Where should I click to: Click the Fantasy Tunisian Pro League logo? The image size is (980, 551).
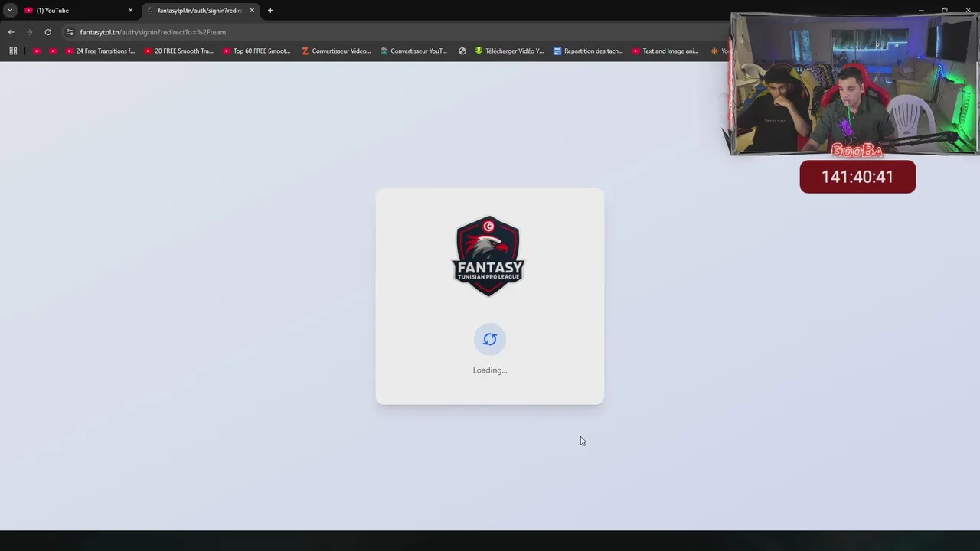488,256
